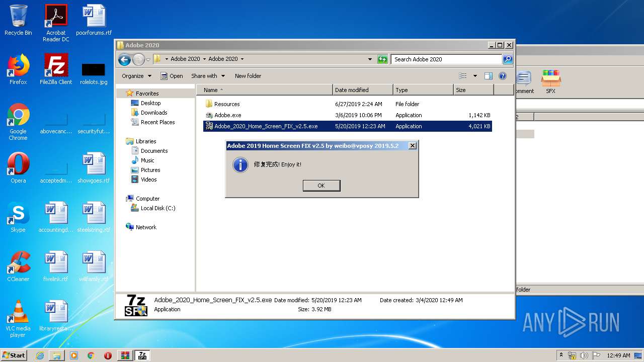The width and height of the screenshot is (644, 362).
Task: Toggle the preview pane icon
Action: [488, 76]
